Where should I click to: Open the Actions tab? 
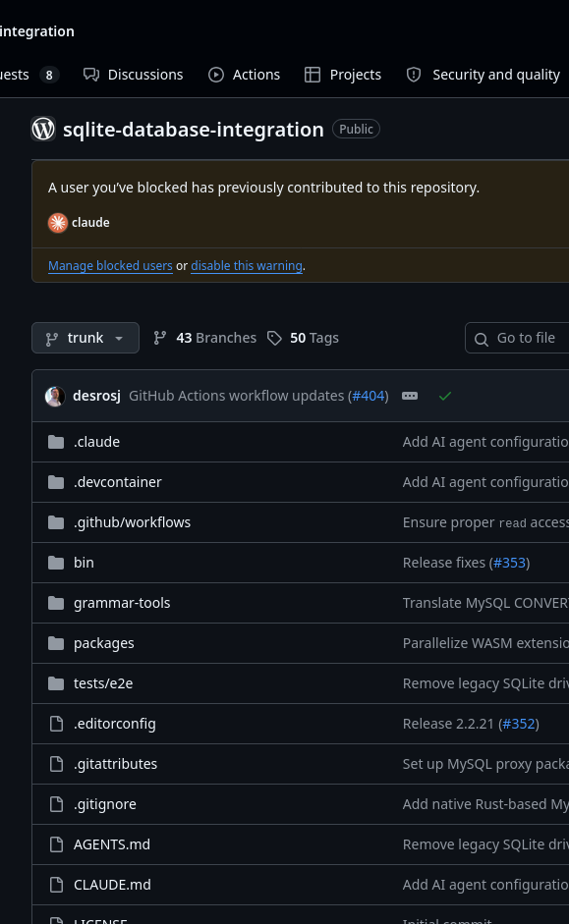(x=244, y=75)
